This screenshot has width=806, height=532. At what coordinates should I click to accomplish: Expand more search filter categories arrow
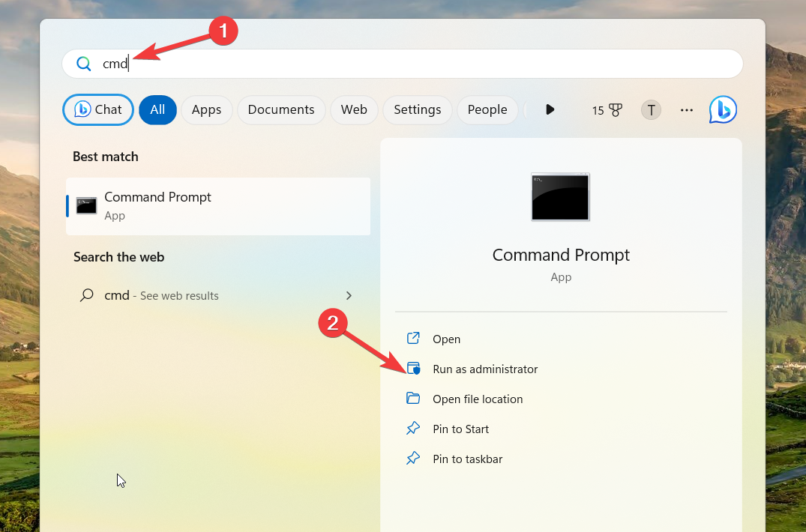[550, 109]
